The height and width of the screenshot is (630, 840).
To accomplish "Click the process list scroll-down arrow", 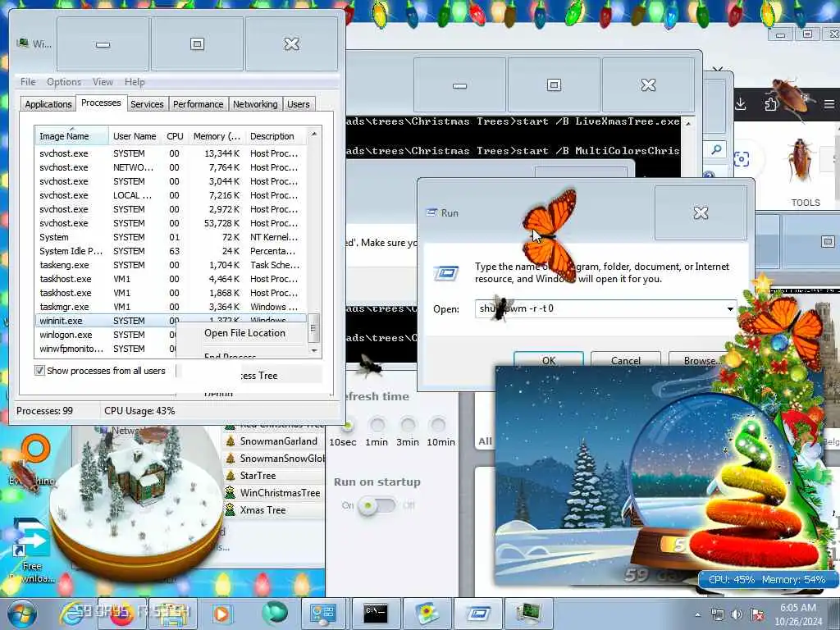I will point(314,350).
